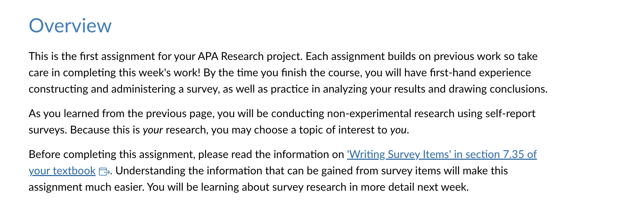Click the italic word 'you' ending second paragraph
Screen dimensions: 644x205
pos(398,130)
